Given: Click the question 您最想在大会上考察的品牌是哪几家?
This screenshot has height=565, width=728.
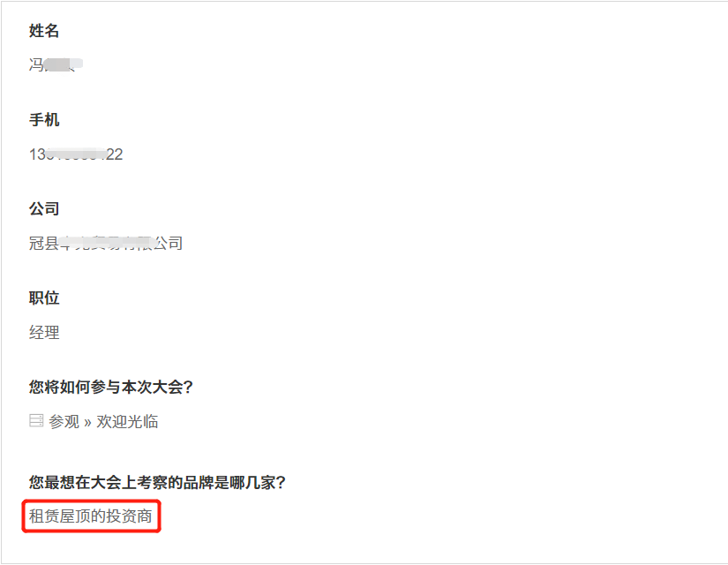Looking at the screenshot, I should 157,482.
